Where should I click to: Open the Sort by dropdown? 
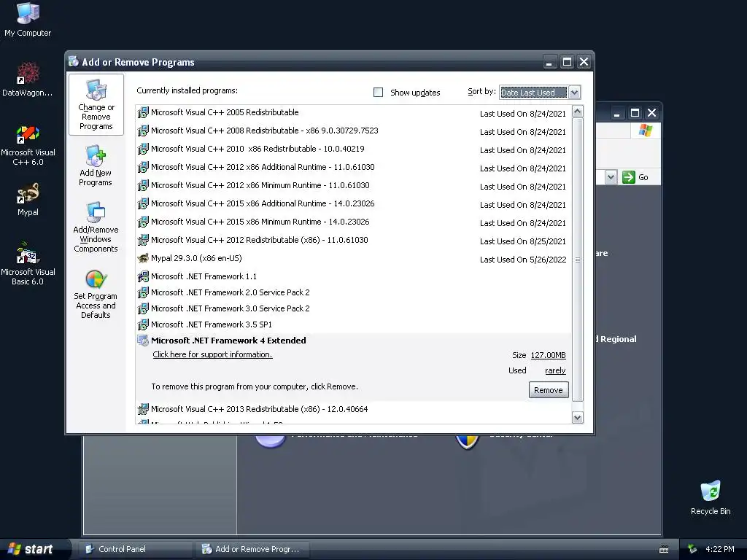(575, 93)
